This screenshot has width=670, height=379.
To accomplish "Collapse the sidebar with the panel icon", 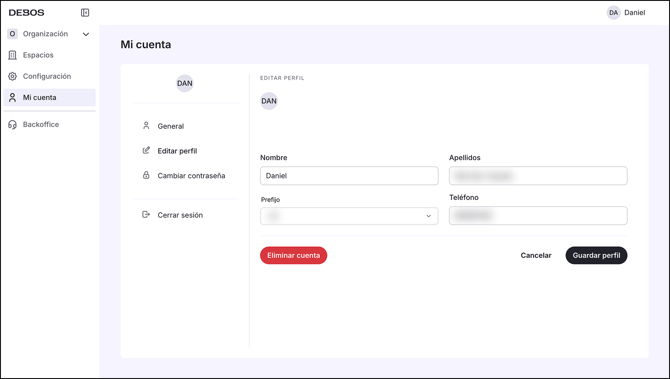I will (85, 13).
